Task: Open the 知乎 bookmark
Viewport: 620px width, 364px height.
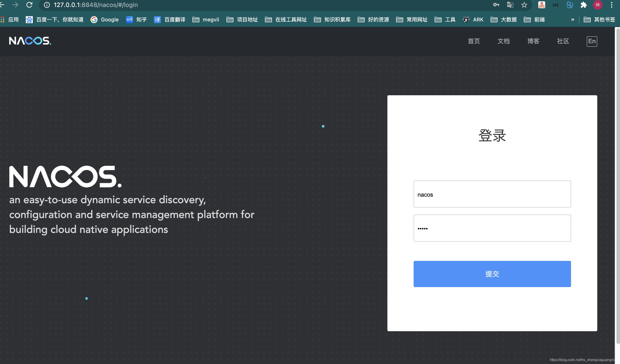Action: click(136, 19)
